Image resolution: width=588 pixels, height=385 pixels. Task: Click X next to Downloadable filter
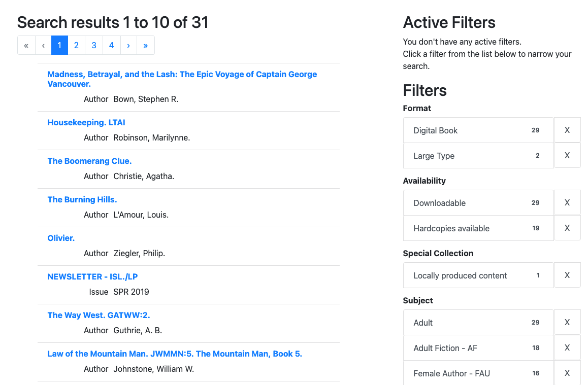pos(567,203)
